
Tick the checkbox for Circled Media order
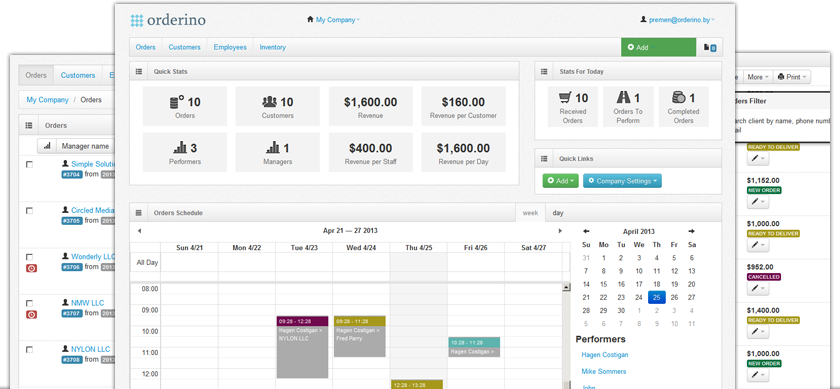[29, 211]
